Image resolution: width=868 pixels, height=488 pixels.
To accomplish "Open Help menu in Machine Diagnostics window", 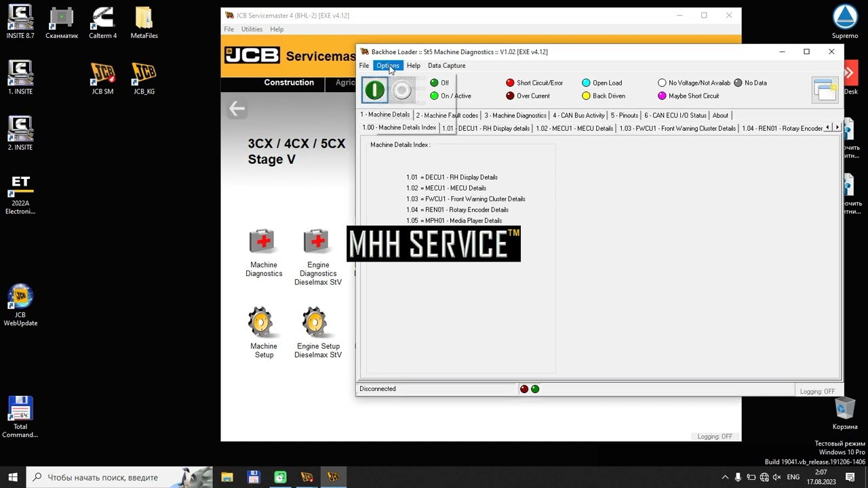I will point(413,66).
